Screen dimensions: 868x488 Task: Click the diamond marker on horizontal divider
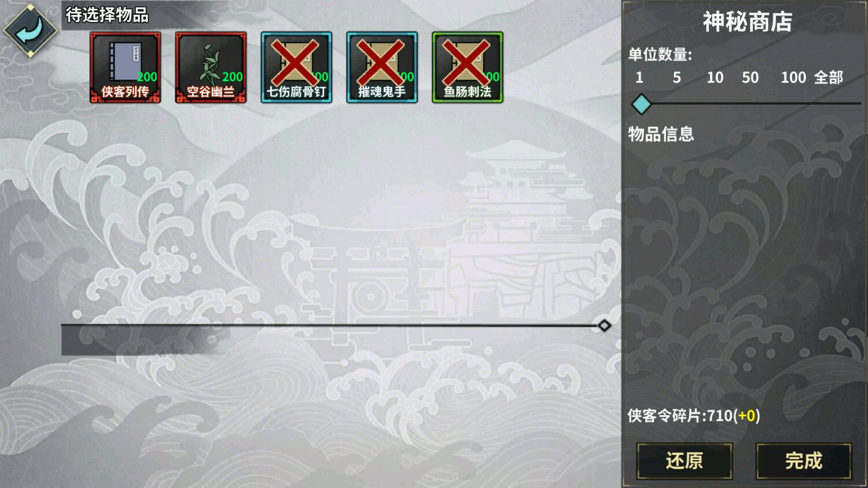tap(604, 326)
